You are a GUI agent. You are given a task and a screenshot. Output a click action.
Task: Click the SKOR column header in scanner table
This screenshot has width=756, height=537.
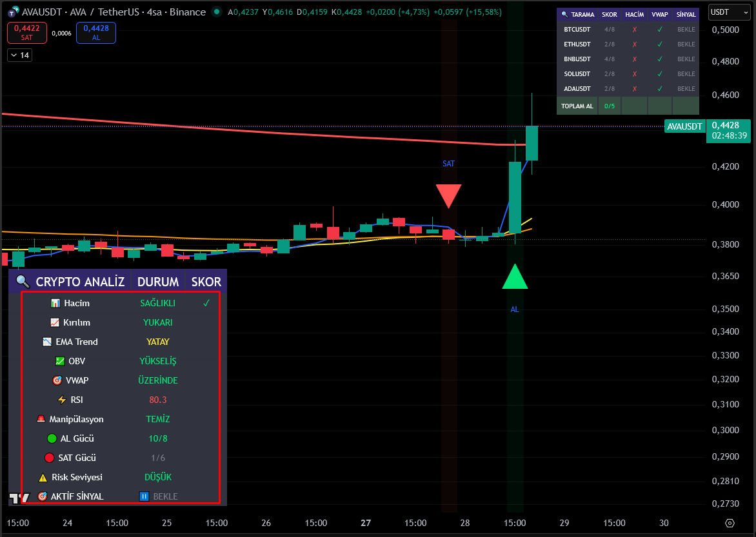click(x=610, y=14)
